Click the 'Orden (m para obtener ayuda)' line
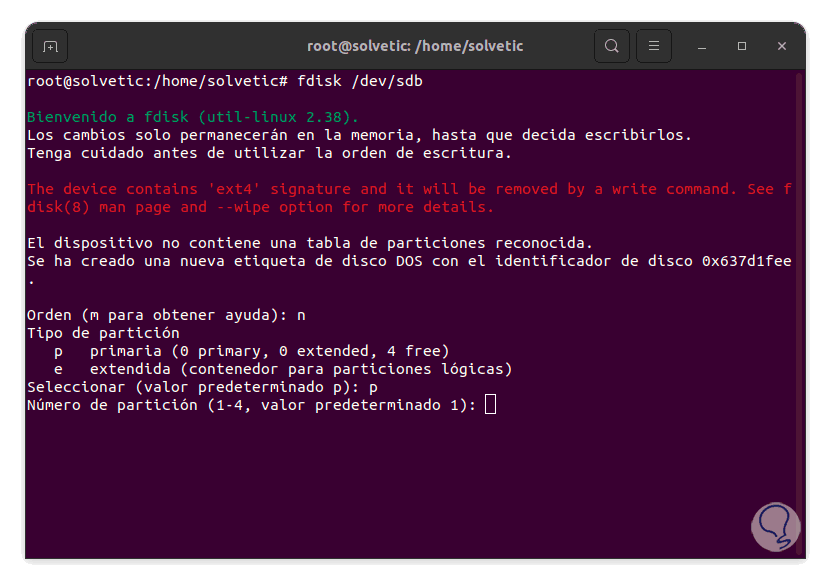The height and width of the screenshot is (587, 831). point(166,315)
